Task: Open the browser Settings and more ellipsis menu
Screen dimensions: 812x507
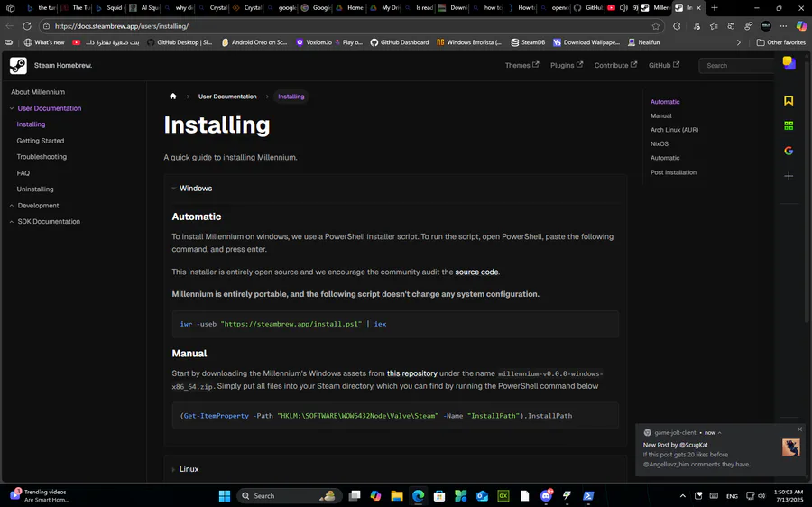Action: [x=783, y=26]
